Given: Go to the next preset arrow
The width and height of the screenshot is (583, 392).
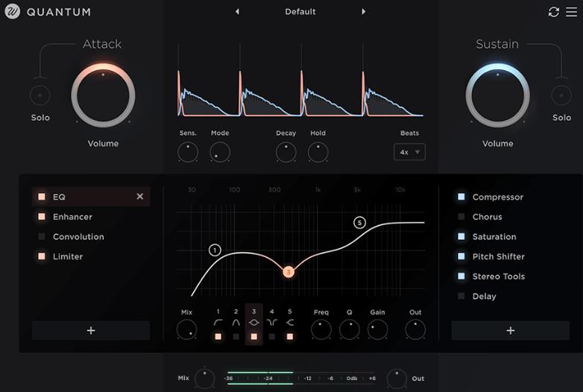Looking at the screenshot, I should click(364, 12).
